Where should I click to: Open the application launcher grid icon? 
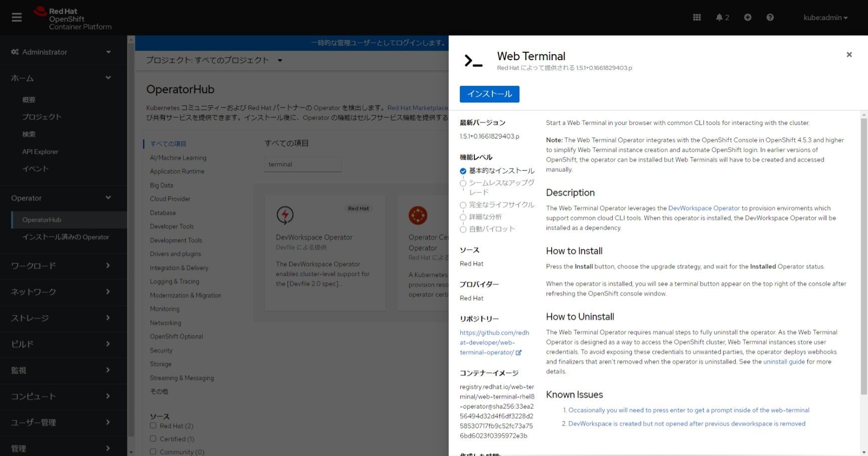tap(697, 18)
